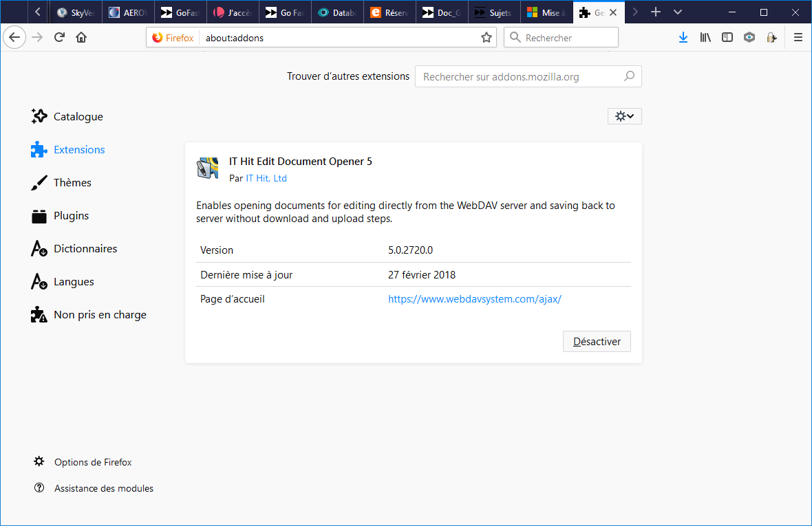The width and height of the screenshot is (812, 526).
Task: Toggle the sidebar view icon
Action: pos(727,38)
